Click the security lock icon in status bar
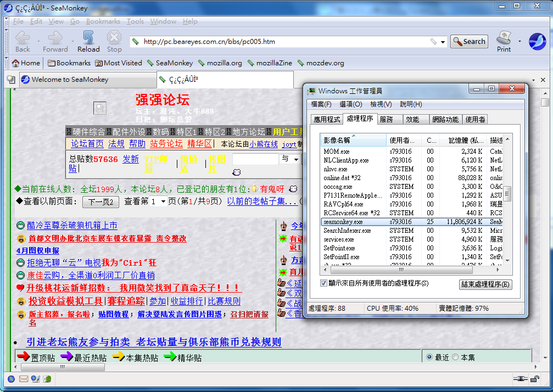The image size is (553, 392). (x=535, y=379)
